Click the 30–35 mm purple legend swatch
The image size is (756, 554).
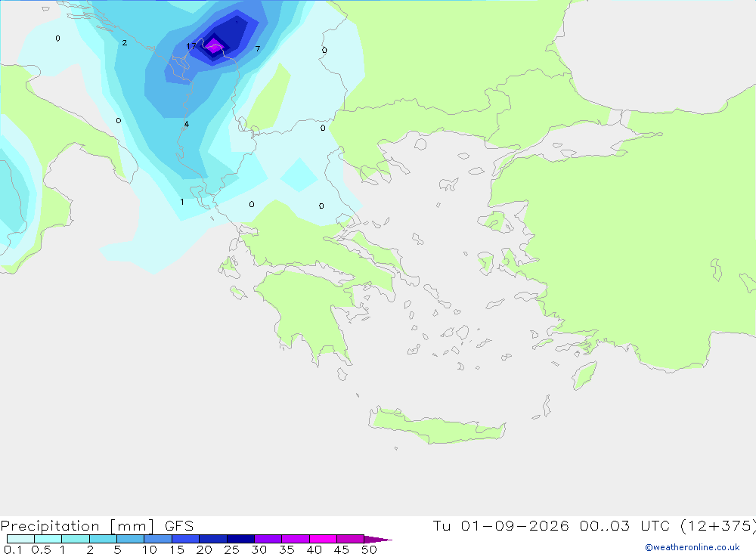(x=268, y=539)
